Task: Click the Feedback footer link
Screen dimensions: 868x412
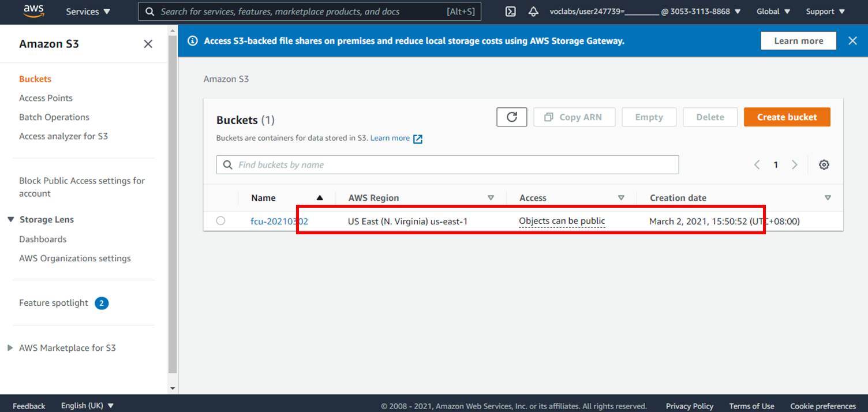Action: point(29,406)
